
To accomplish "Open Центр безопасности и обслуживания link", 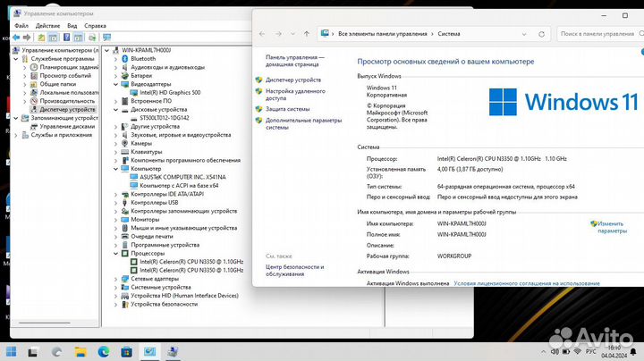I will [x=294, y=271].
